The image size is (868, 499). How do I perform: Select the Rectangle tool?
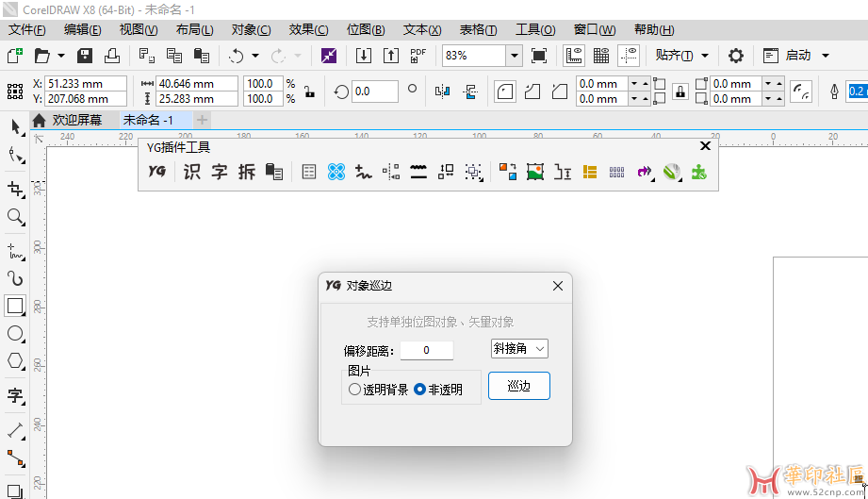point(15,306)
